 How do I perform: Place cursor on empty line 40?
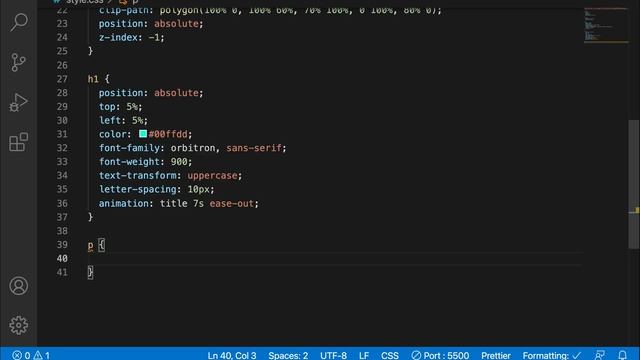[x=335, y=258]
